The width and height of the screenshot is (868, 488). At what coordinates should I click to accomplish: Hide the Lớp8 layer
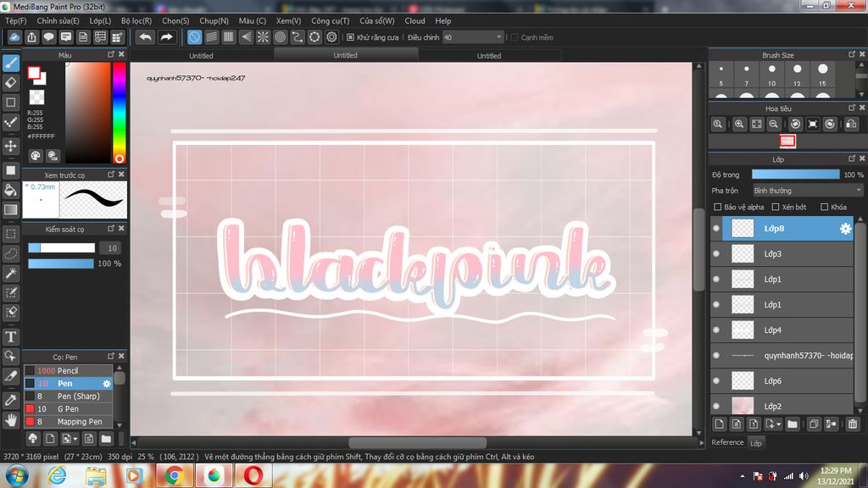(716, 228)
